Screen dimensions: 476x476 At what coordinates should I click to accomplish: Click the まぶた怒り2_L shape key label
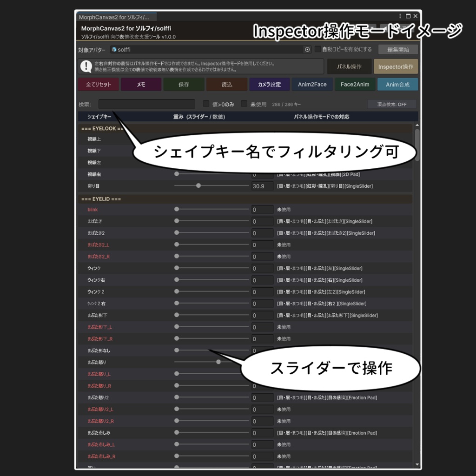tap(100, 409)
